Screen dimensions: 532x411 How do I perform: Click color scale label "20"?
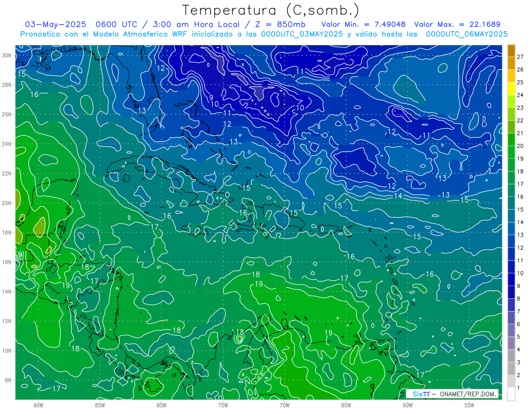tap(520, 146)
